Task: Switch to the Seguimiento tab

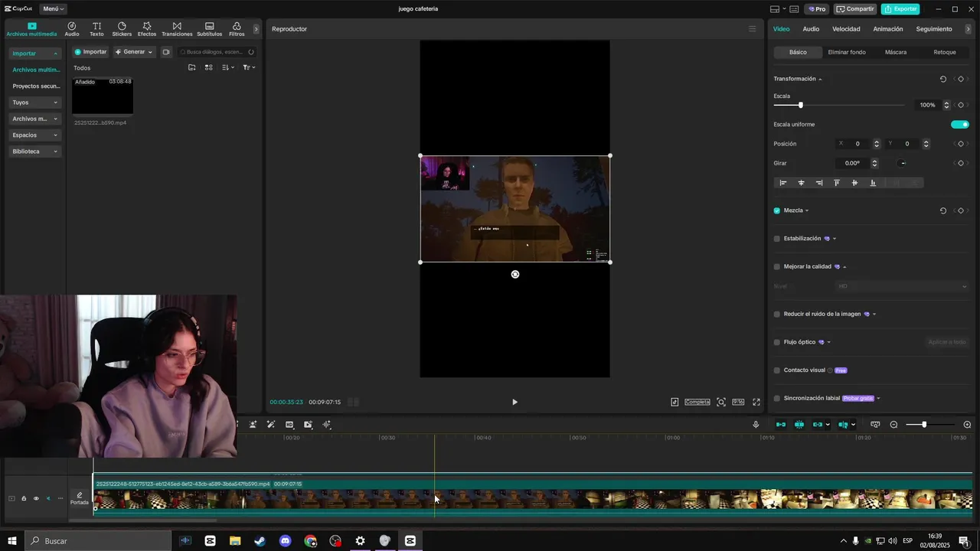Action: [934, 29]
